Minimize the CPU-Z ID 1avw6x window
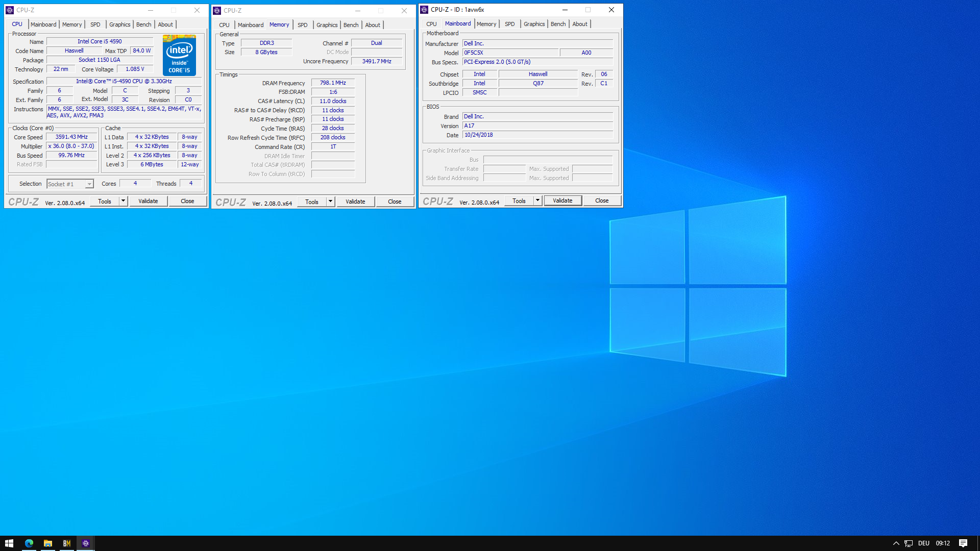This screenshot has height=551, width=980. pyautogui.click(x=565, y=10)
